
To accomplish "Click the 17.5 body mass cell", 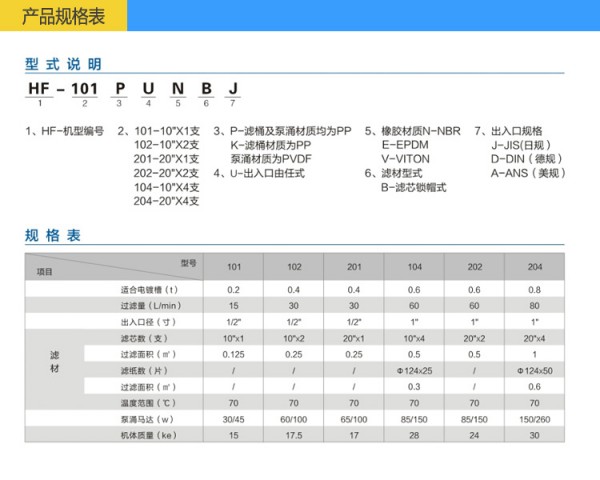I will 293,436.
